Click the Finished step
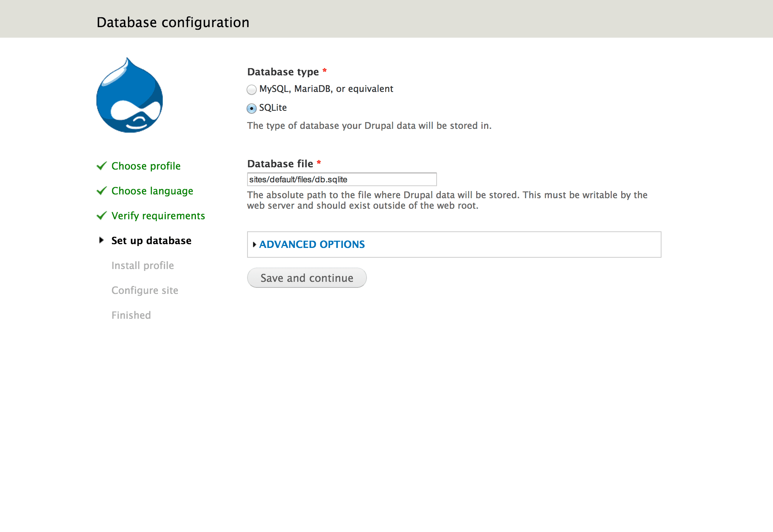Viewport: 773px width, 532px height. pos(131,315)
